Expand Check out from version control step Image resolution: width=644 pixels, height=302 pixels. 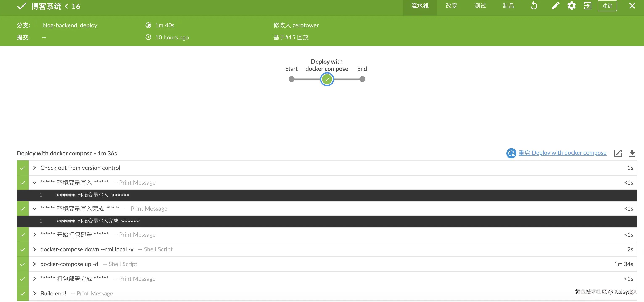(34, 168)
